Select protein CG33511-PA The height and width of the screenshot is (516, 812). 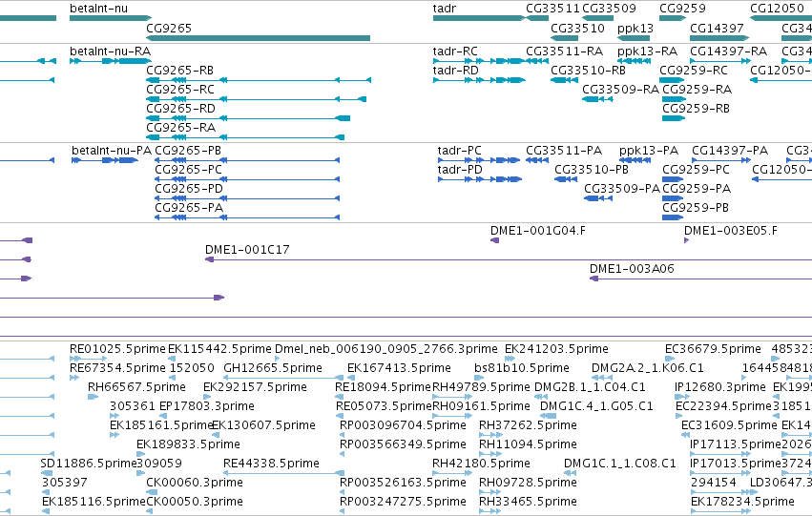coord(537,160)
